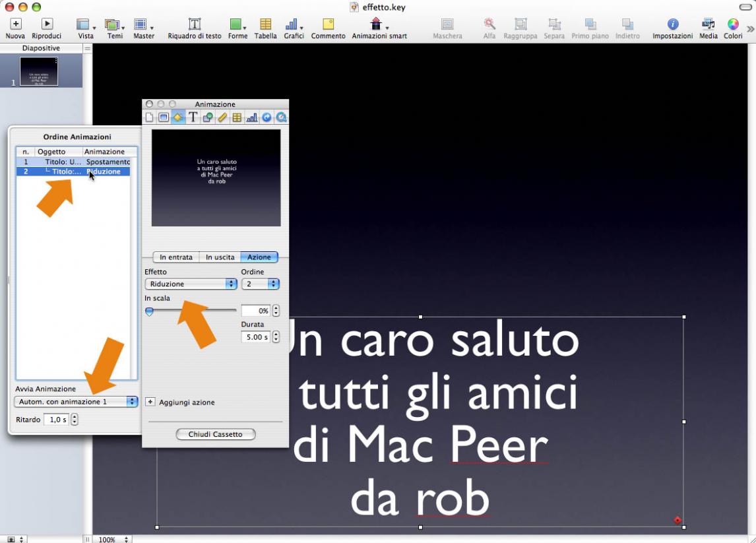The image size is (756, 543).
Task: Click the toolbar hide pill button
Action: [745, 7]
